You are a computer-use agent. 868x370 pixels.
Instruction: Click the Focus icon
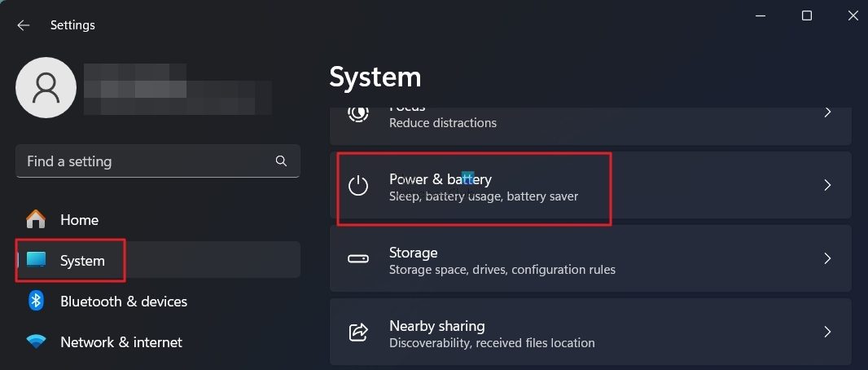(x=358, y=114)
